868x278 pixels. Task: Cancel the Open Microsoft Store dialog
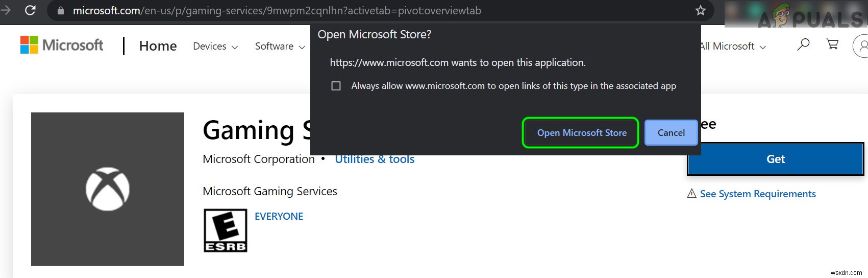(x=671, y=133)
